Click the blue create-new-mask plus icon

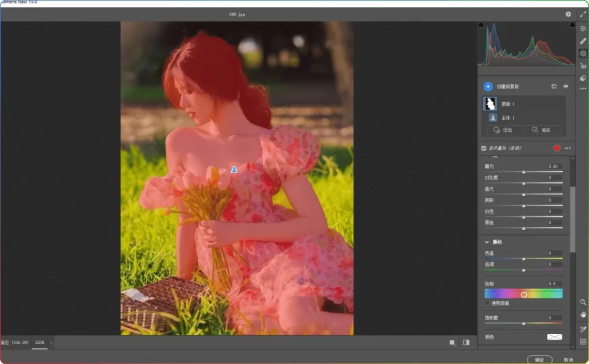coord(488,87)
